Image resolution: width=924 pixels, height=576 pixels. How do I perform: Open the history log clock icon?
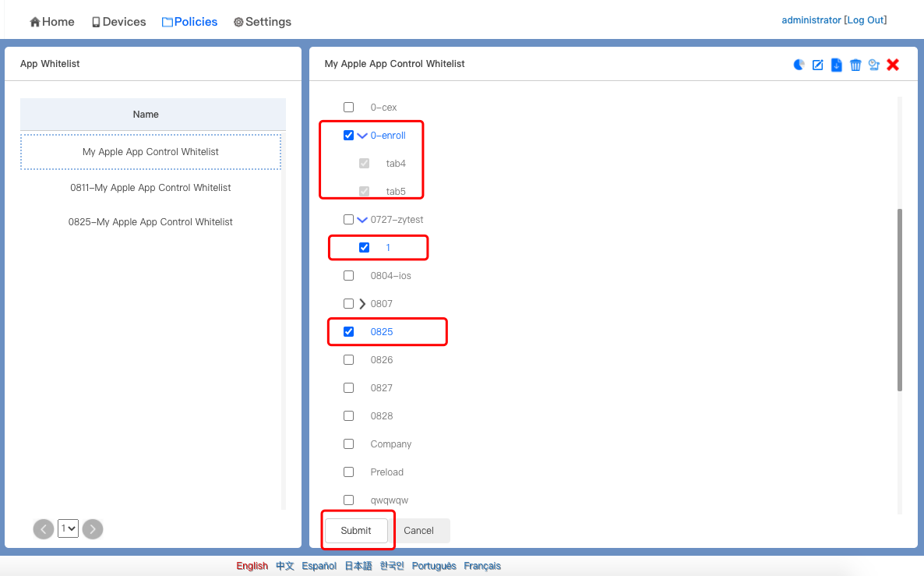[x=874, y=65]
